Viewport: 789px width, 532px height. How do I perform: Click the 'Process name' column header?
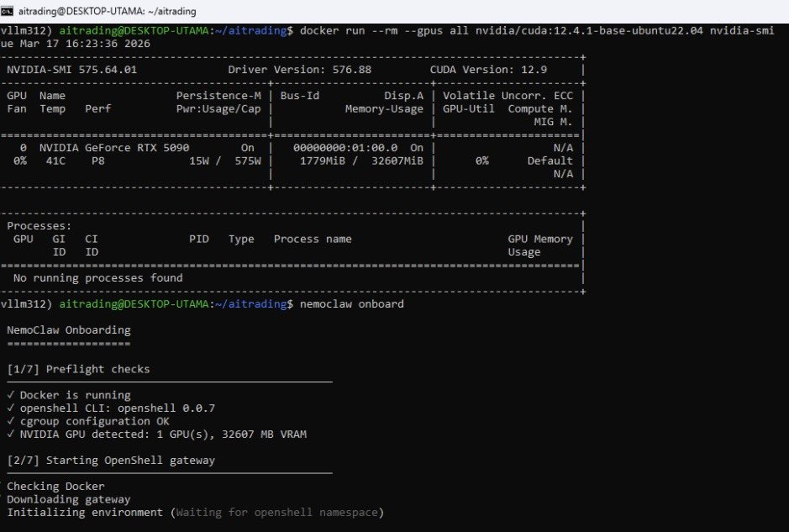(x=313, y=239)
